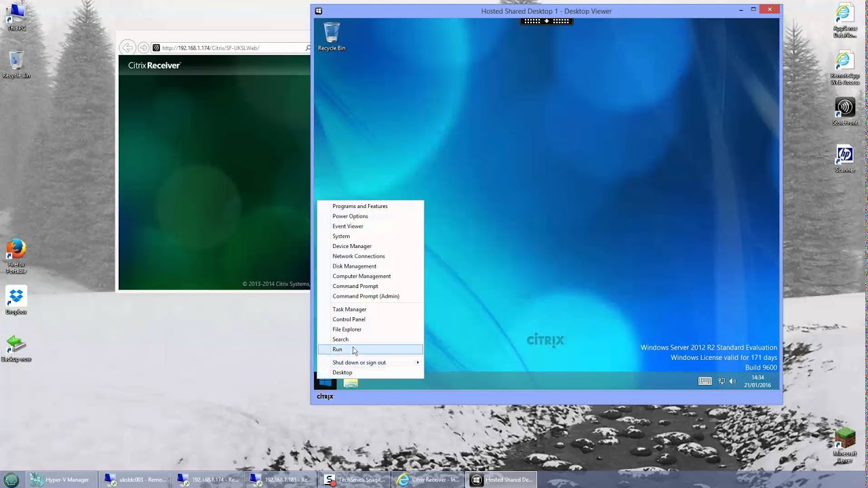Viewport: 868px width, 488px height.
Task: Open Device Manager menu entry
Action: [370, 246]
